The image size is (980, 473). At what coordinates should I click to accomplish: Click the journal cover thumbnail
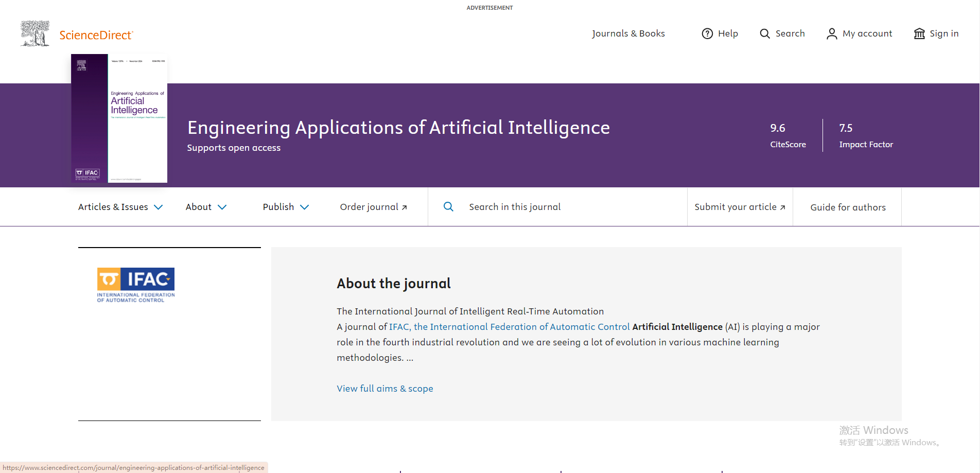coord(119,118)
